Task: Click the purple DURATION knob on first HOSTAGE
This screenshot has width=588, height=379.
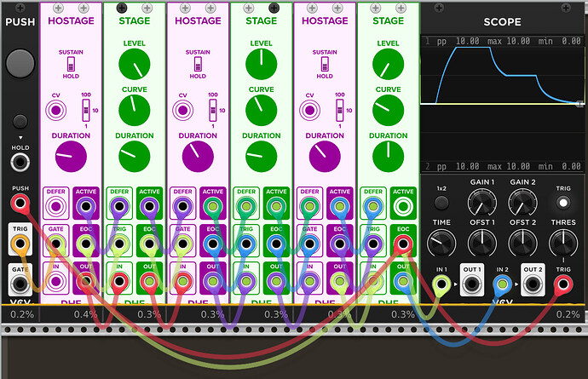Action: pyautogui.click(x=71, y=157)
